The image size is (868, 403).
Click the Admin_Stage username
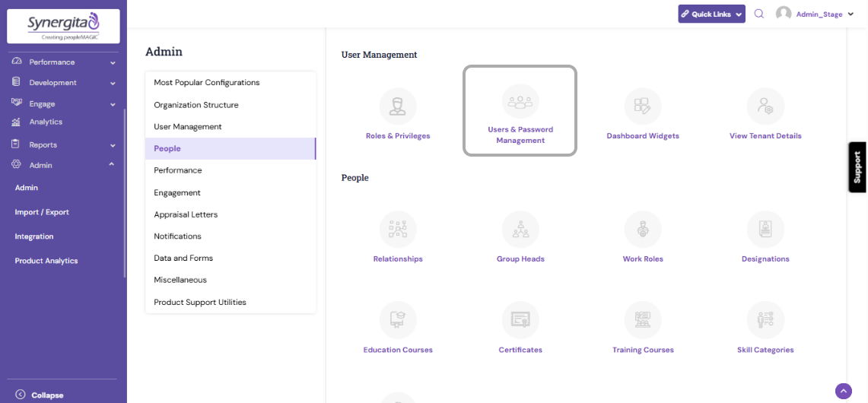[819, 14]
